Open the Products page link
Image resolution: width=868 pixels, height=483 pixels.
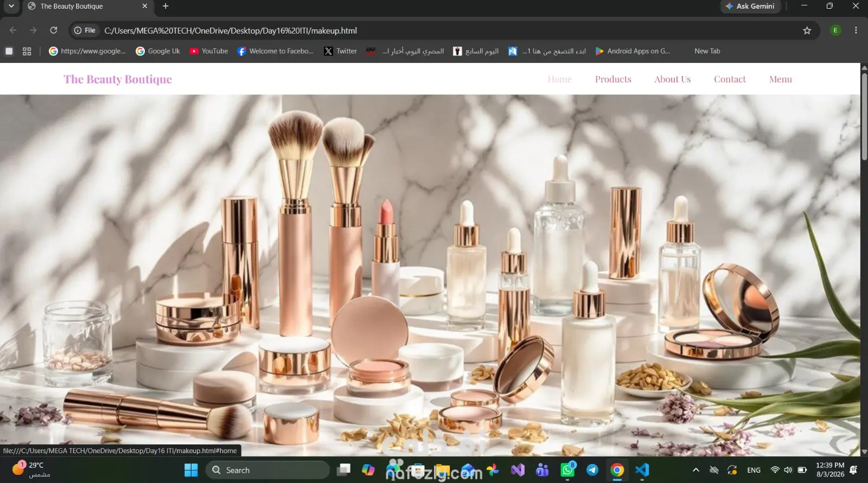coord(613,79)
